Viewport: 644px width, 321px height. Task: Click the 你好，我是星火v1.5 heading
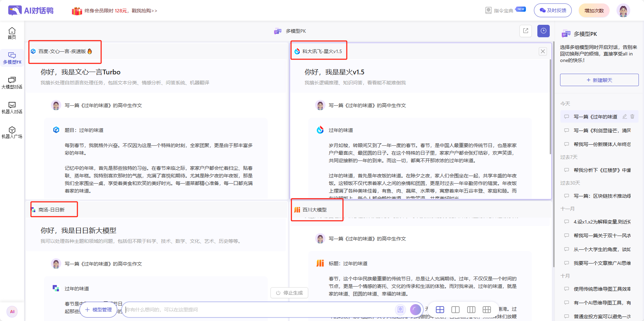(334, 72)
